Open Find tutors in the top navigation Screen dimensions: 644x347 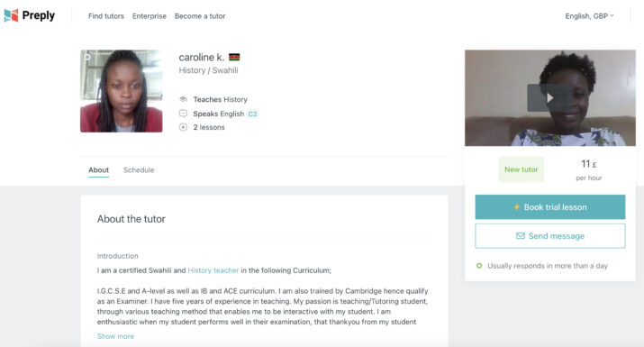click(106, 16)
